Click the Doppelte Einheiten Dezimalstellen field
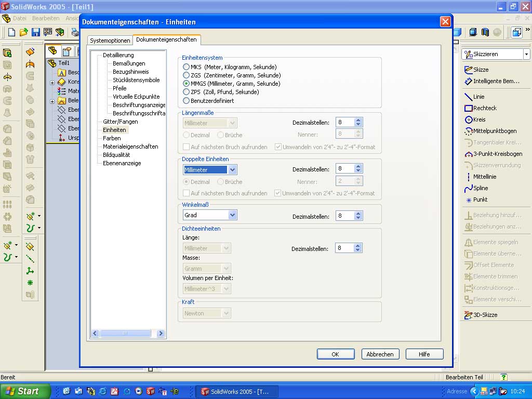The width and height of the screenshot is (532, 399). tap(345, 169)
